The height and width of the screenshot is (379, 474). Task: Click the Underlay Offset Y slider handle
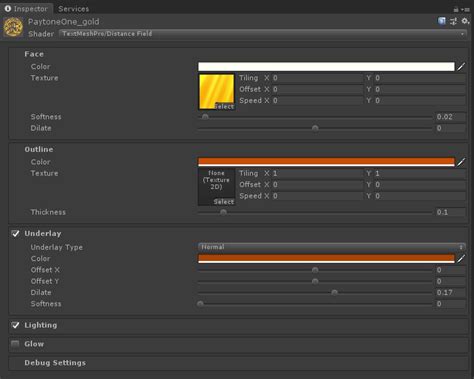tap(315, 281)
